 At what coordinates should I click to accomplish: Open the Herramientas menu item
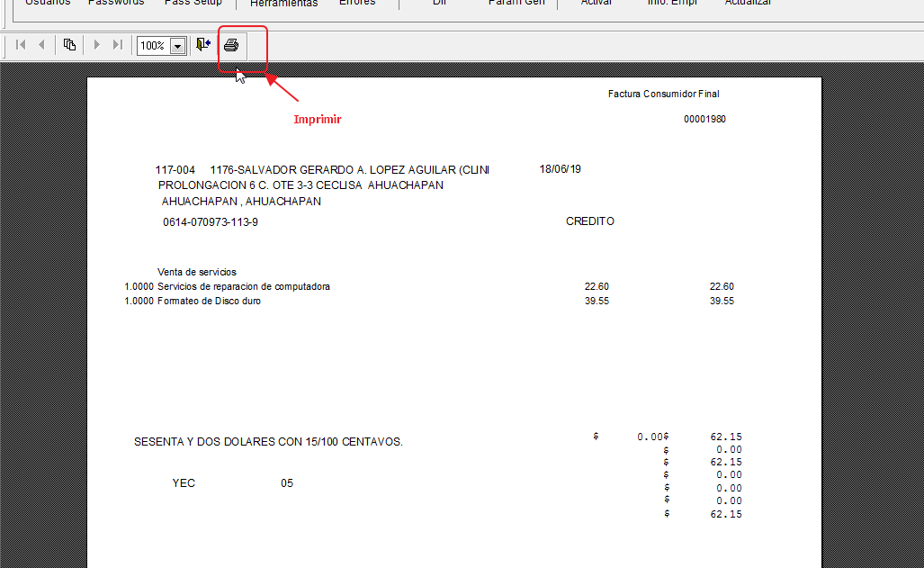coord(284,4)
